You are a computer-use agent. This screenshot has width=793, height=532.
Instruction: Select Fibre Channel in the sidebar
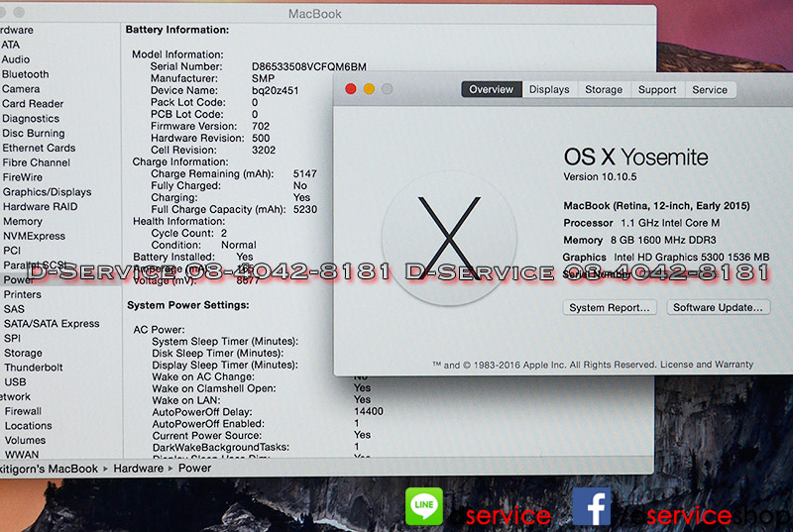pos(37,162)
